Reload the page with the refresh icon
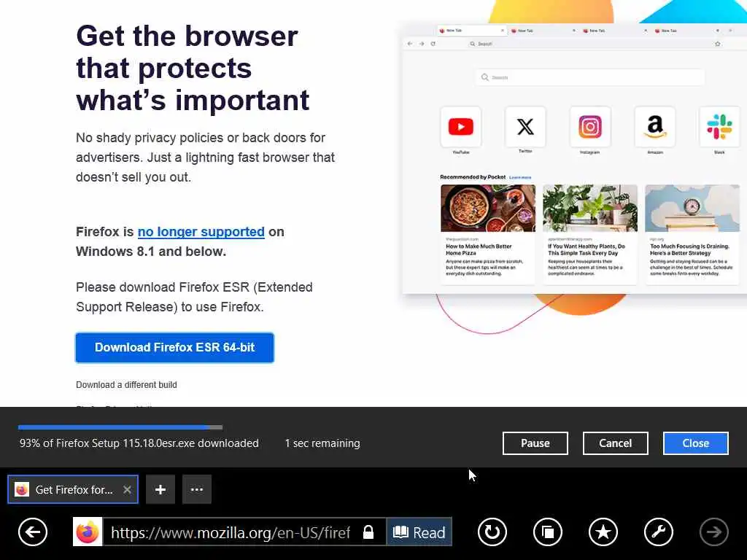This screenshot has height=560, width=747. [x=492, y=532]
